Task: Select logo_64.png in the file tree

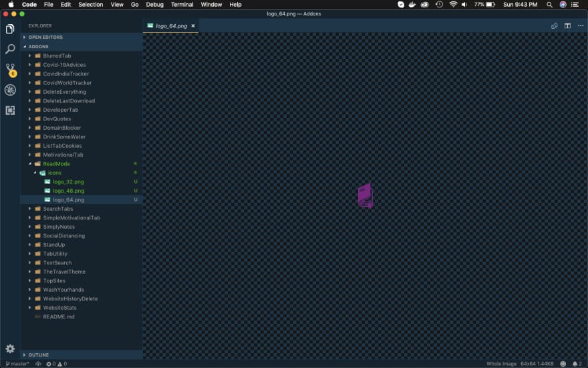Action: tap(82, 200)
